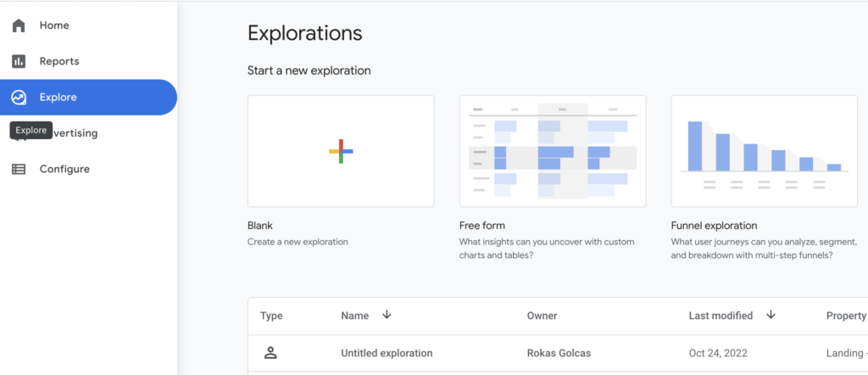868x375 pixels.
Task: Open Home in sidebar
Action: click(88, 25)
